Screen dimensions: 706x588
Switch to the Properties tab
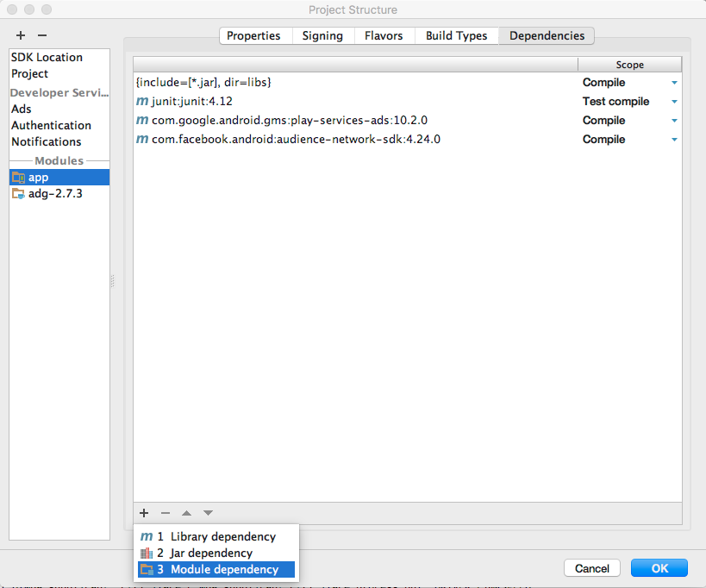click(x=253, y=35)
